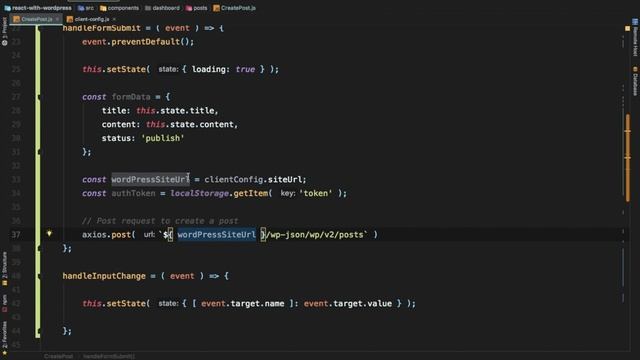640x360 pixels.
Task: Open the Database side panel
Action: click(635, 81)
